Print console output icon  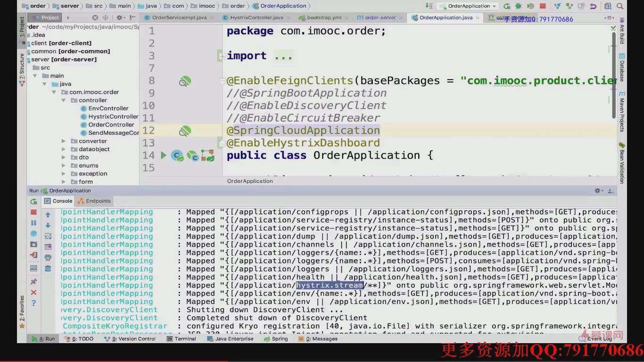click(x=48, y=258)
